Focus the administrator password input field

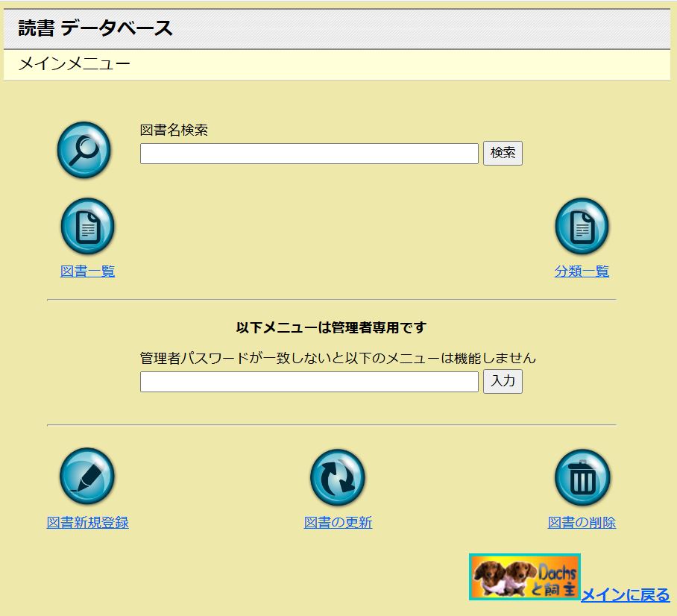(x=309, y=382)
